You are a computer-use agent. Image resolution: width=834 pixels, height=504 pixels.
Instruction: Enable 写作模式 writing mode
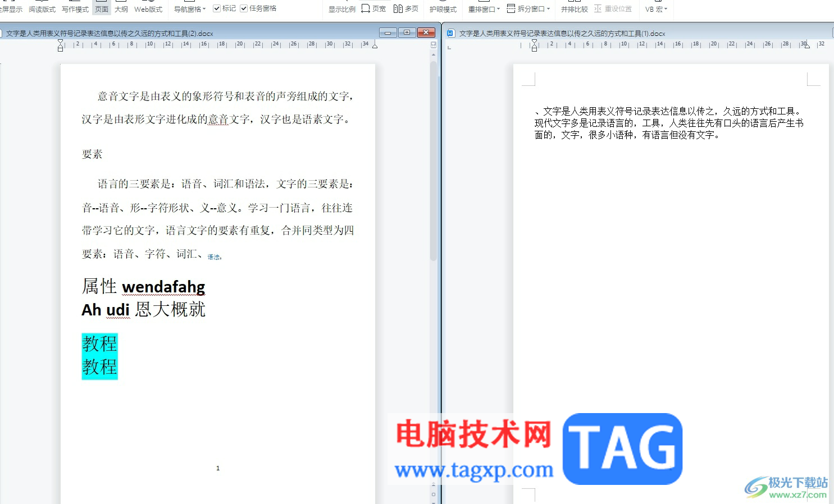click(x=75, y=8)
